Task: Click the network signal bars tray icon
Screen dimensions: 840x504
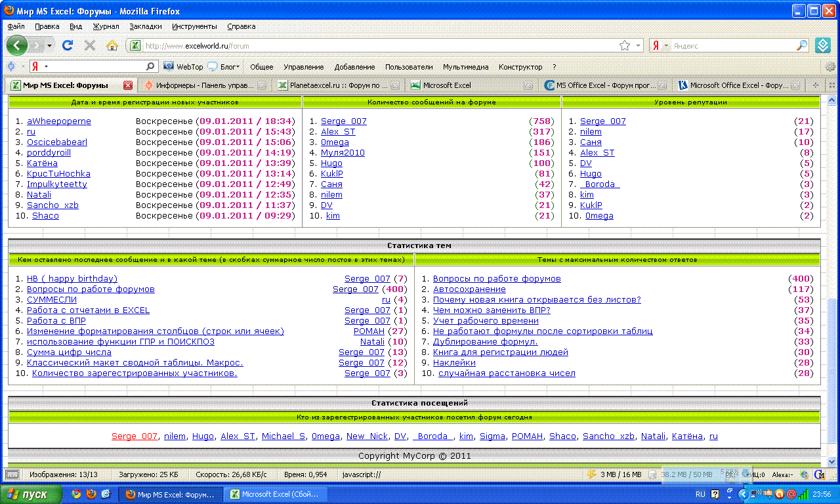Action: coord(804,493)
